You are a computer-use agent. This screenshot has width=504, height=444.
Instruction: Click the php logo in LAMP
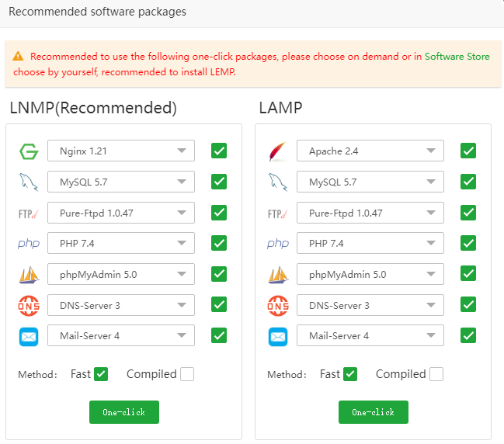278,244
